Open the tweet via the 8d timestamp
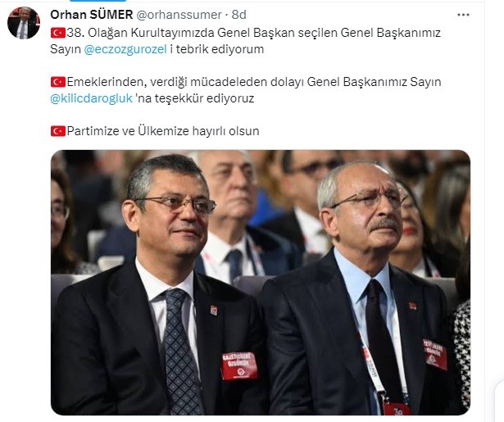 click(239, 15)
